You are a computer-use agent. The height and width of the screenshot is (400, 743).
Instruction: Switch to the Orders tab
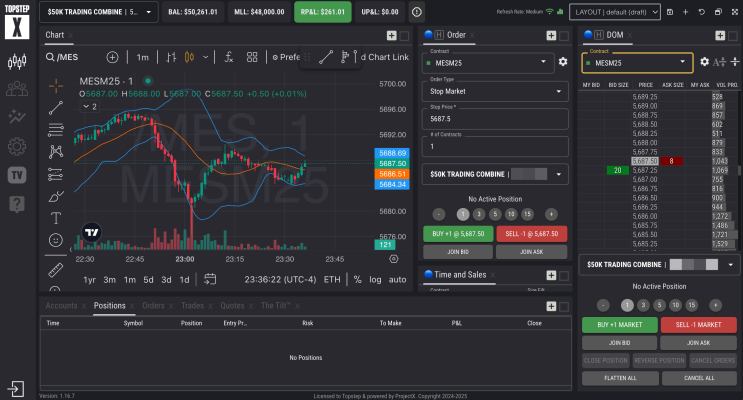click(x=153, y=306)
